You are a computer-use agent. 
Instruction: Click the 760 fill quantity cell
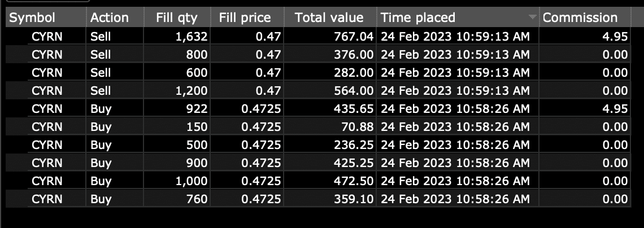[197, 199]
